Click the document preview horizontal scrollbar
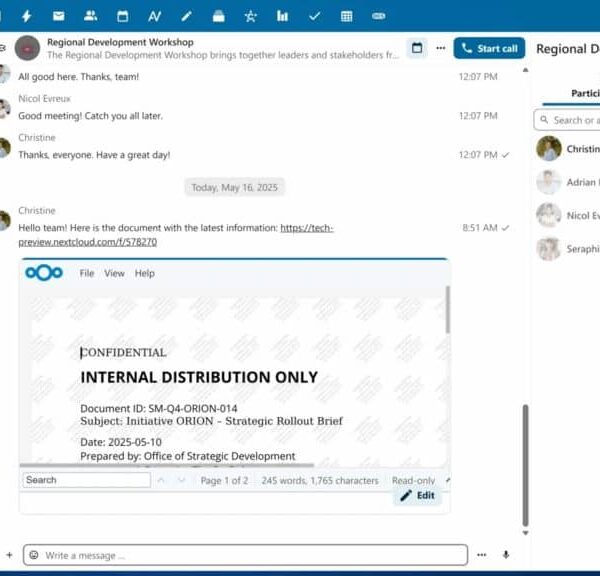600x576 pixels. point(167,465)
